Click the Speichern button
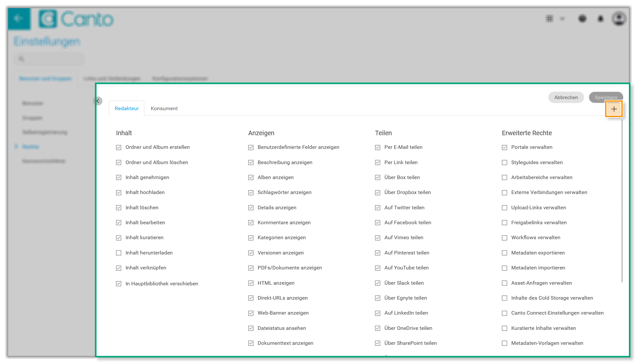The width and height of the screenshot is (637, 364). coord(606,97)
